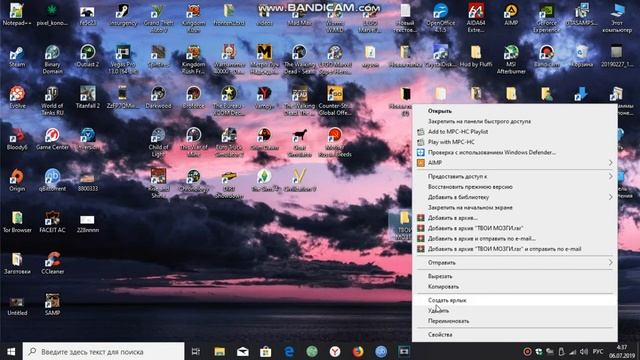Select the Mod by Fluffi folder

pos(476,56)
